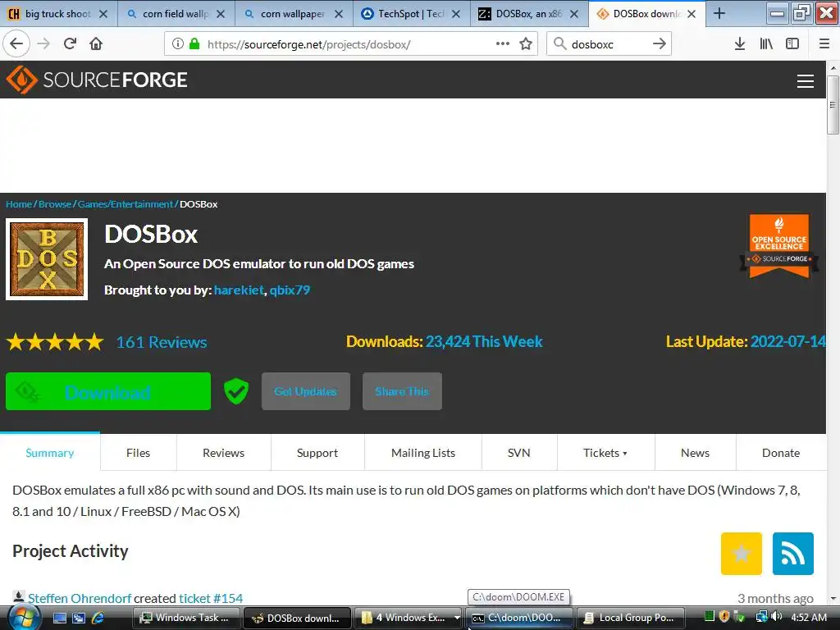Switch to Local Group Policy taskbar window
840x630 pixels.
coord(631,618)
